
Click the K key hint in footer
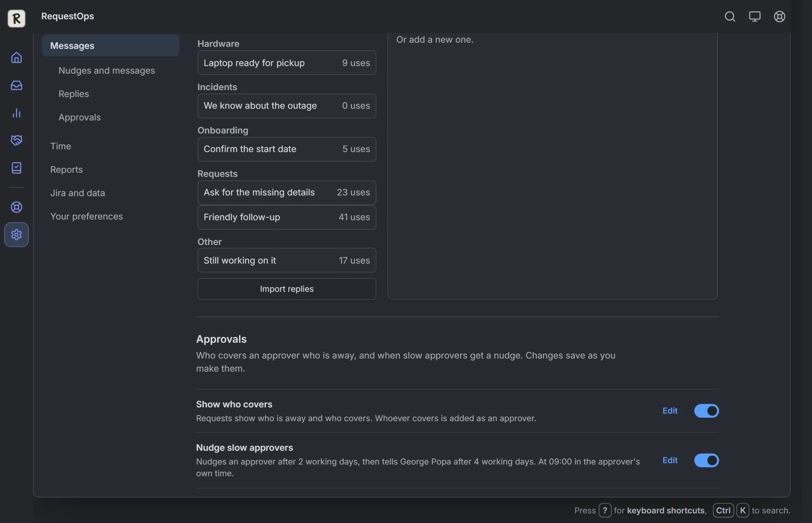tap(742, 510)
